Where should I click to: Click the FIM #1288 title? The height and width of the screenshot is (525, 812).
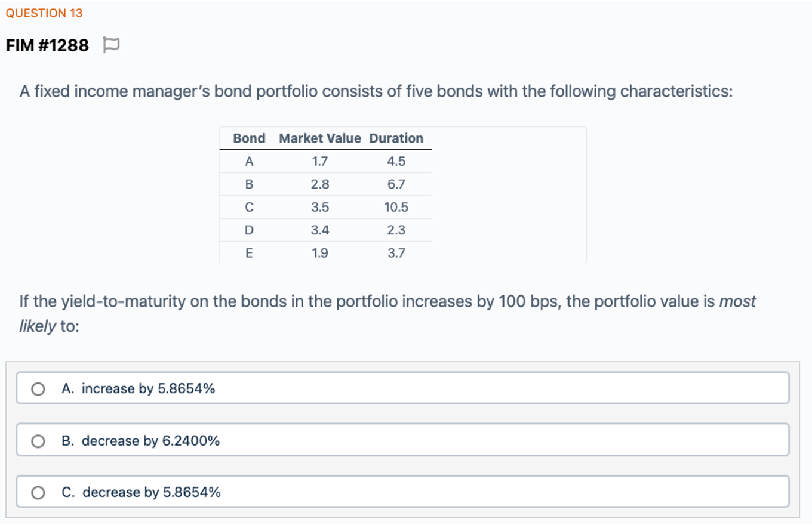(48, 45)
